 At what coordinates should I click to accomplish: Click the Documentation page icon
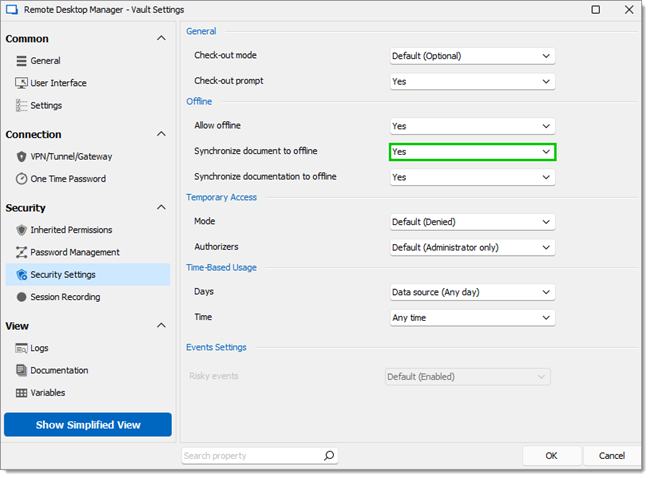[x=21, y=370]
